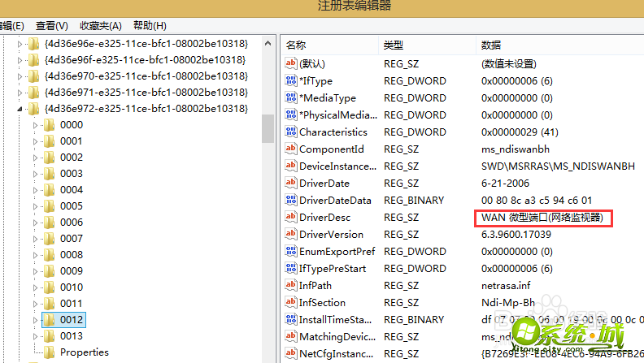The height and width of the screenshot is (363, 644).
Task: Click the data '00 80 8c a3 c5 94 c6 01'
Action: tap(537, 200)
